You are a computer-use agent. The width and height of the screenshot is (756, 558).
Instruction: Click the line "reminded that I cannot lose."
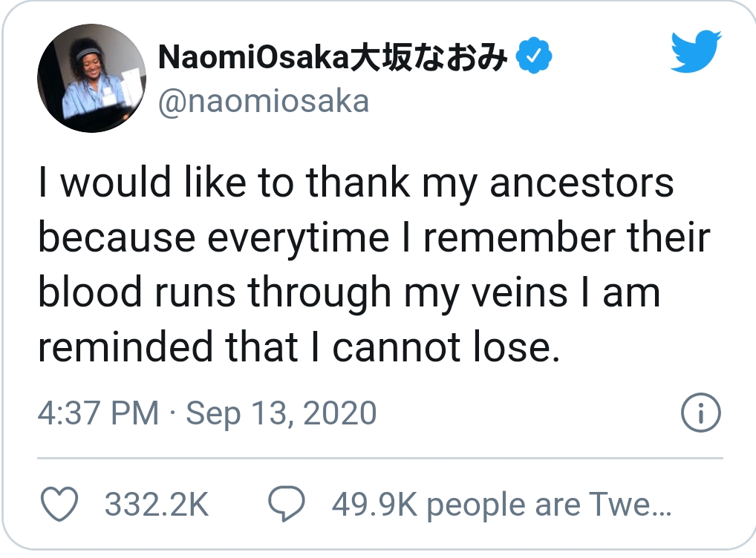(299, 347)
